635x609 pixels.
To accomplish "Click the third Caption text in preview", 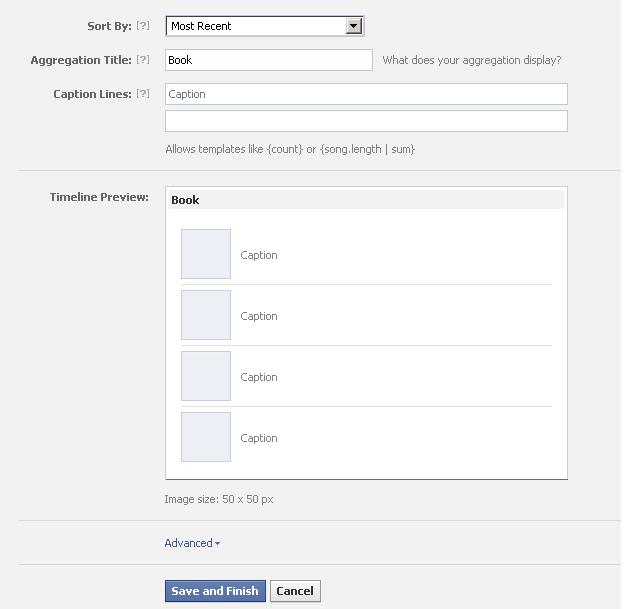I will [x=259, y=377].
